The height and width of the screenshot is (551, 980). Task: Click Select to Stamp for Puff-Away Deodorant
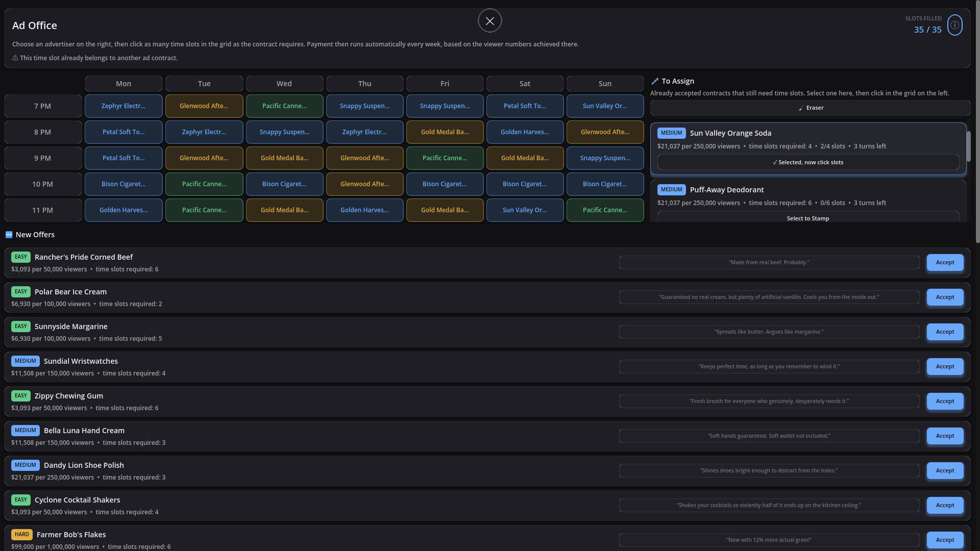[x=808, y=218]
